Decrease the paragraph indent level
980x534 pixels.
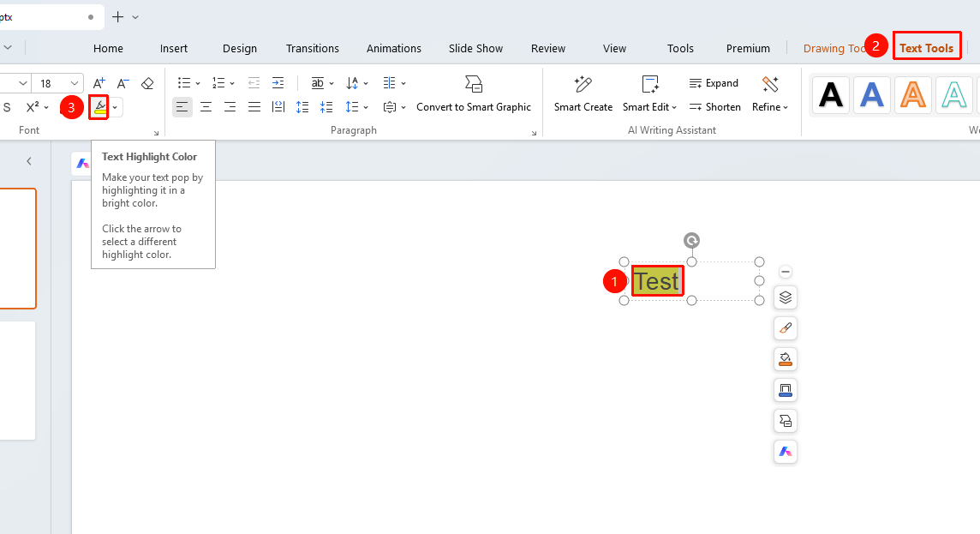(254, 83)
